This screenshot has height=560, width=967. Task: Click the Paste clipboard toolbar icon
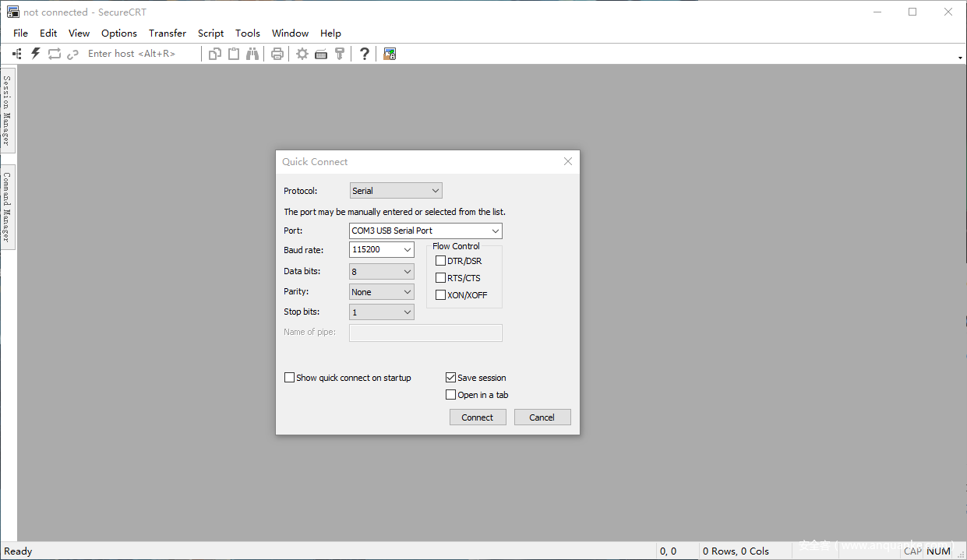tap(233, 54)
